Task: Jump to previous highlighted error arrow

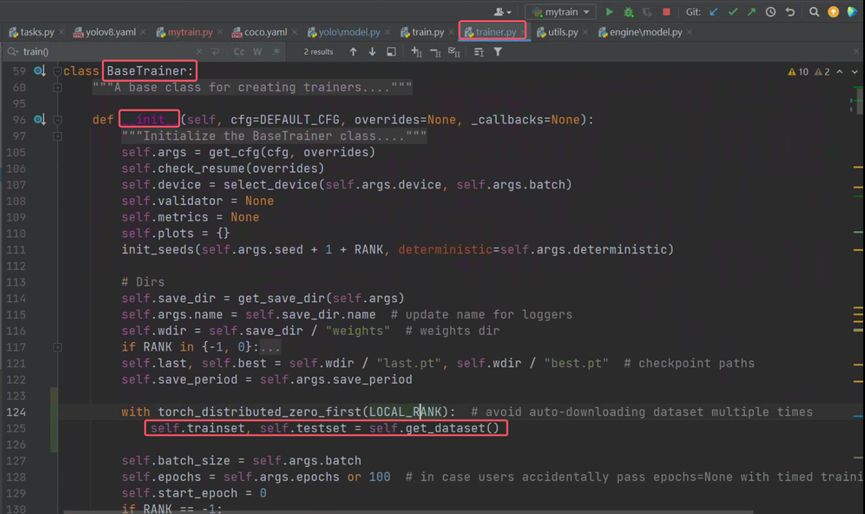Action: tap(839, 72)
